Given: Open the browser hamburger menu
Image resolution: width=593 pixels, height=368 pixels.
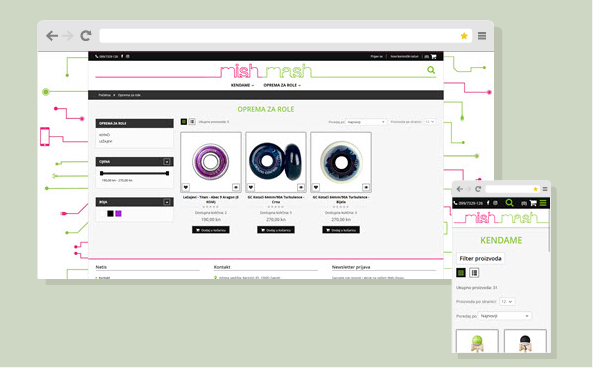Looking at the screenshot, I should pos(482,36).
